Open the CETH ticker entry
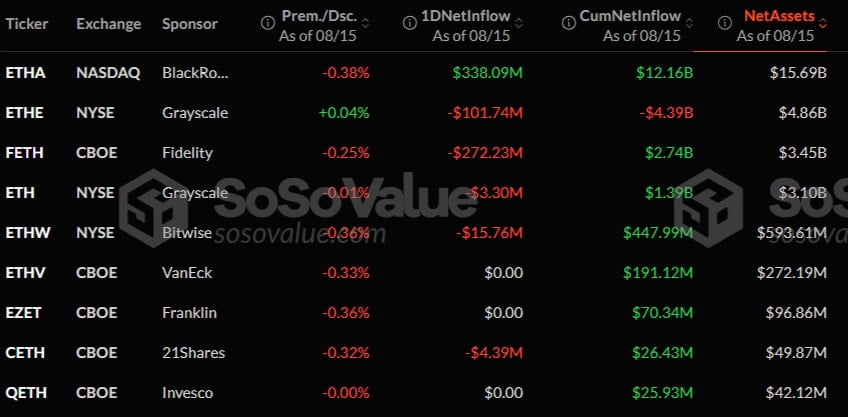The image size is (848, 417). pos(25,352)
